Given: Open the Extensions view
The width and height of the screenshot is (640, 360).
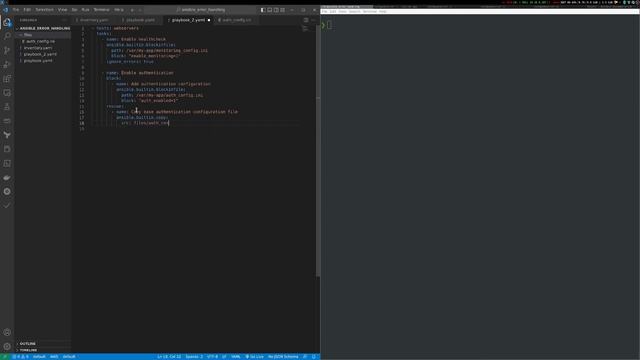Looking at the screenshot, I should click(x=7, y=79).
